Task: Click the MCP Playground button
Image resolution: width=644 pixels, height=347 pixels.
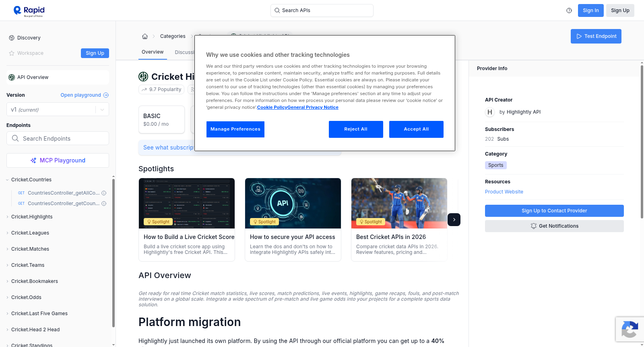Action: point(58,160)
